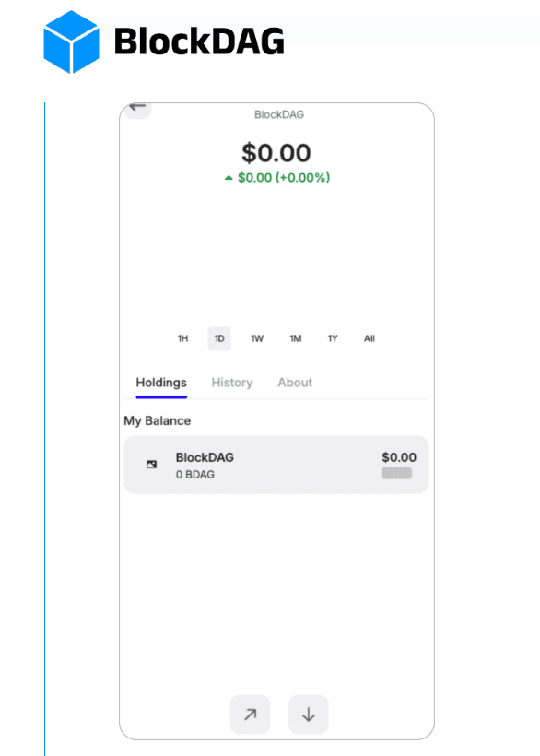Choose the 1Y timeframe
The width and height of the screenshot is (540, 756).
tap(332, 338)
